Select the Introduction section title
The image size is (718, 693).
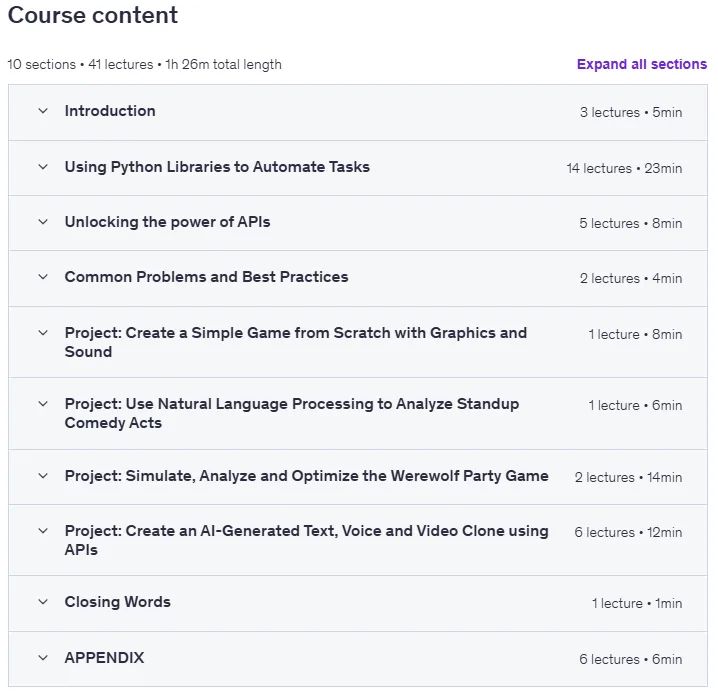point(110,111)
